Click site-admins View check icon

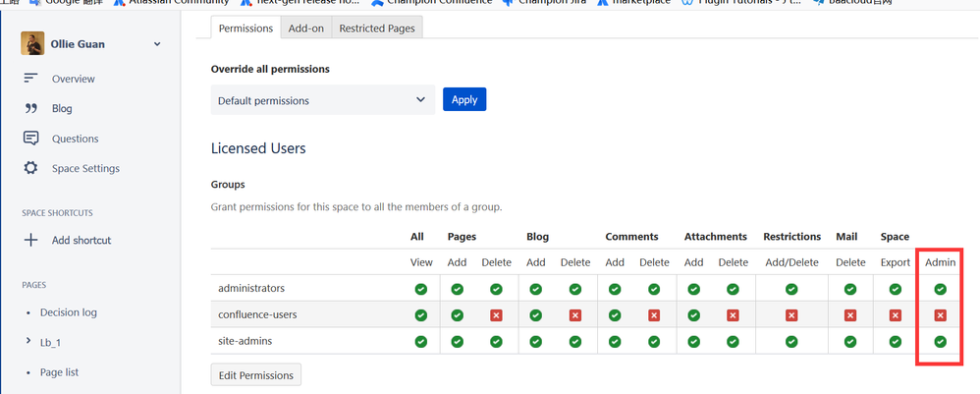point(420,342)
